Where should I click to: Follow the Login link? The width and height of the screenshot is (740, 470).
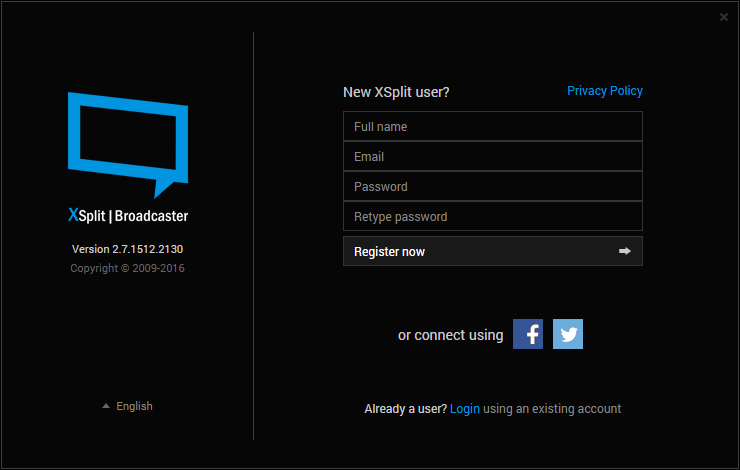click(464, 409)
